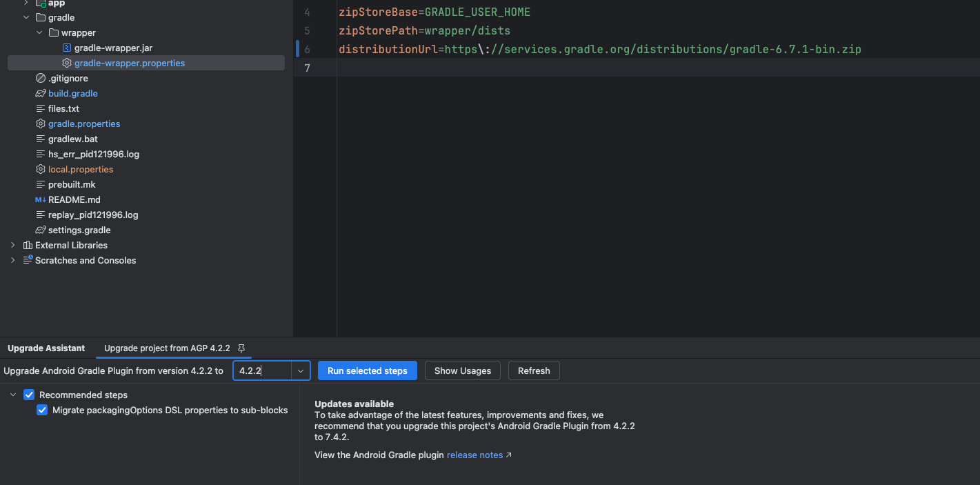Click files.txt text file icon
This screenshot has width=980, height=485.
point(41,108)
